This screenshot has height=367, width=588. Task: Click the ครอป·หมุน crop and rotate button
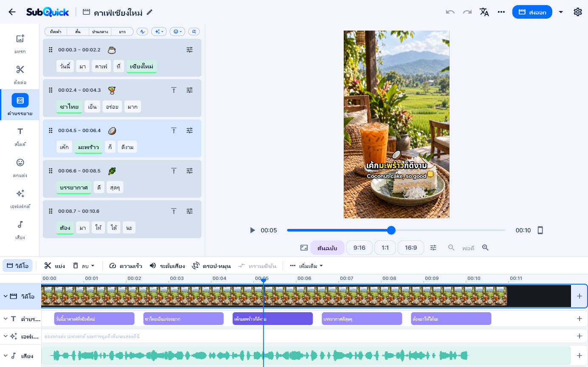pyautogui.click(x=211, y=266)
